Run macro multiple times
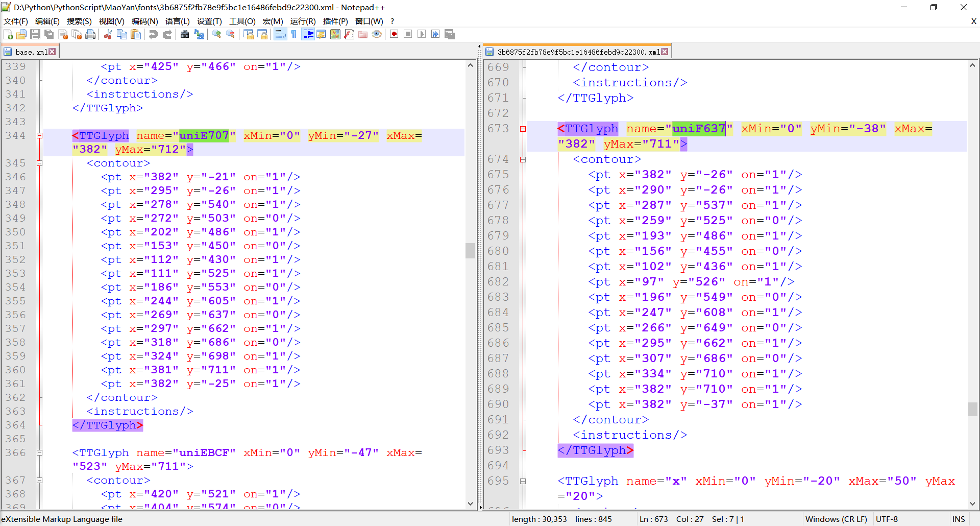Screen dimensions: 980x526 point(435,35)
